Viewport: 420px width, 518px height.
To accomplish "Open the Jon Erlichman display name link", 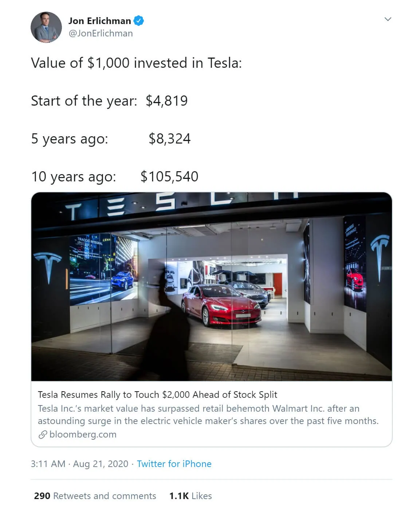I will [x=99, y=21].
